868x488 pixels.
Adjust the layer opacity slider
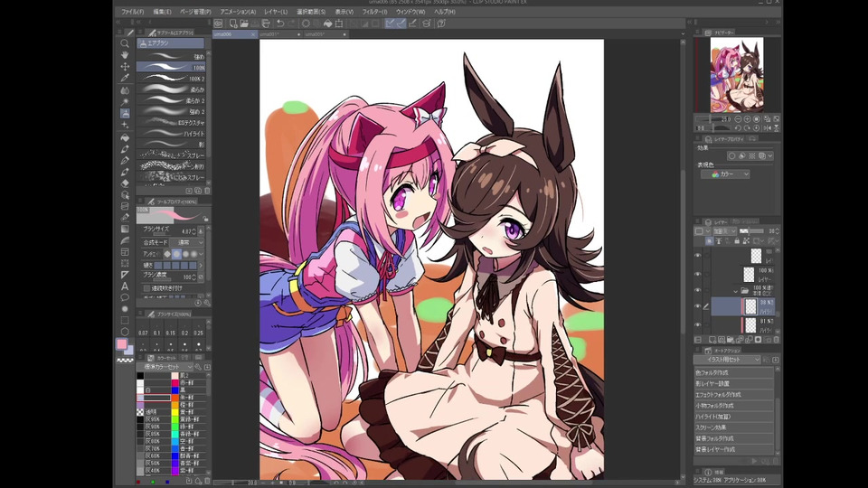coord(751,230)
